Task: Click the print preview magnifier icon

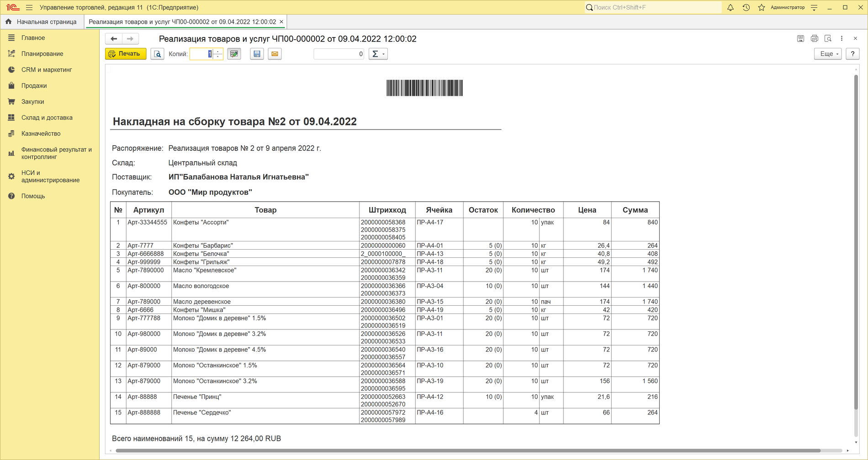Action: click(157, 54)
